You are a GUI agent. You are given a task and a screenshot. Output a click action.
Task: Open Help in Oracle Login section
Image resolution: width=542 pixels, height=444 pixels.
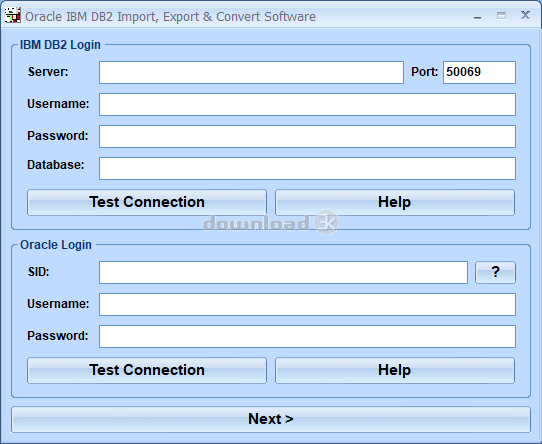pos(395,370)
